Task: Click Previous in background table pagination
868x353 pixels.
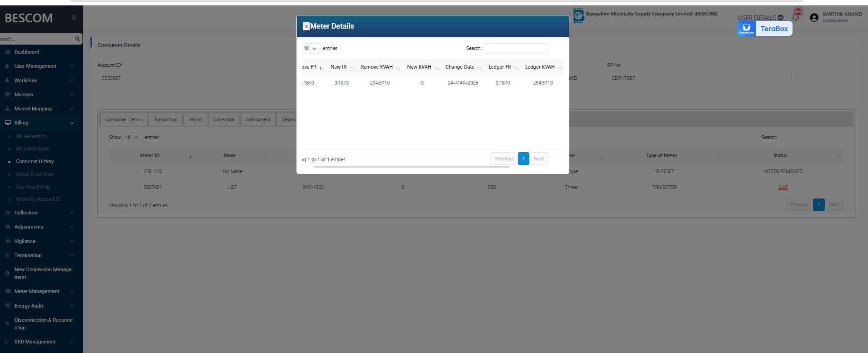Action: 799,204
